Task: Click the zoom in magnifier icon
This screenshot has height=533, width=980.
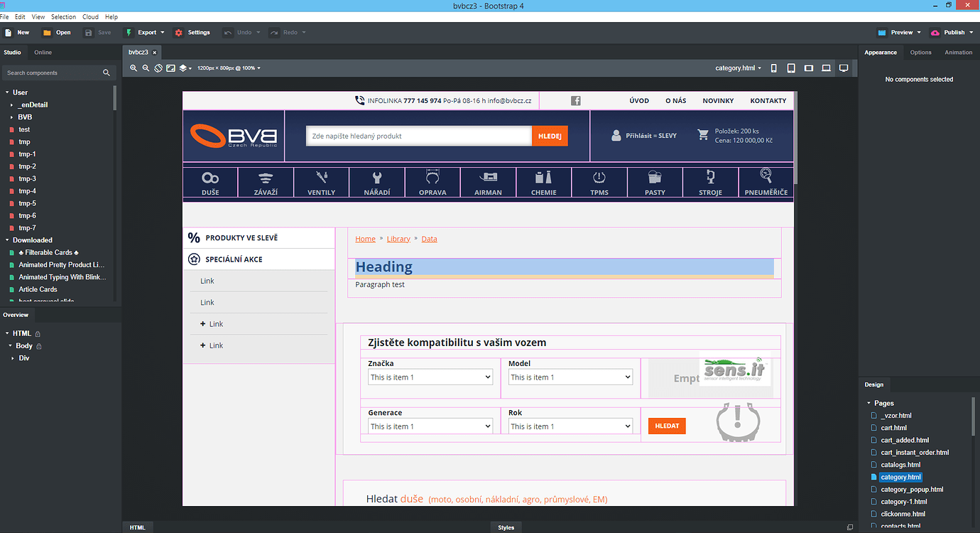Action: coord(134,68)
